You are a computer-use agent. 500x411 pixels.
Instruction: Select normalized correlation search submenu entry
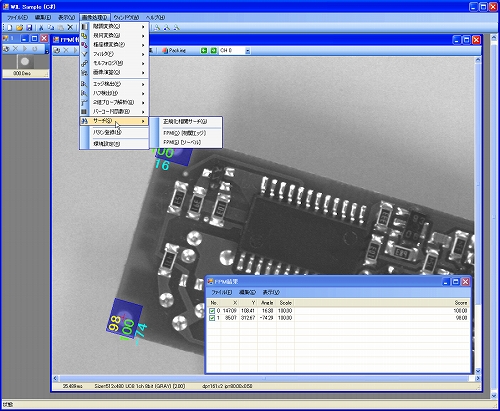185,121
